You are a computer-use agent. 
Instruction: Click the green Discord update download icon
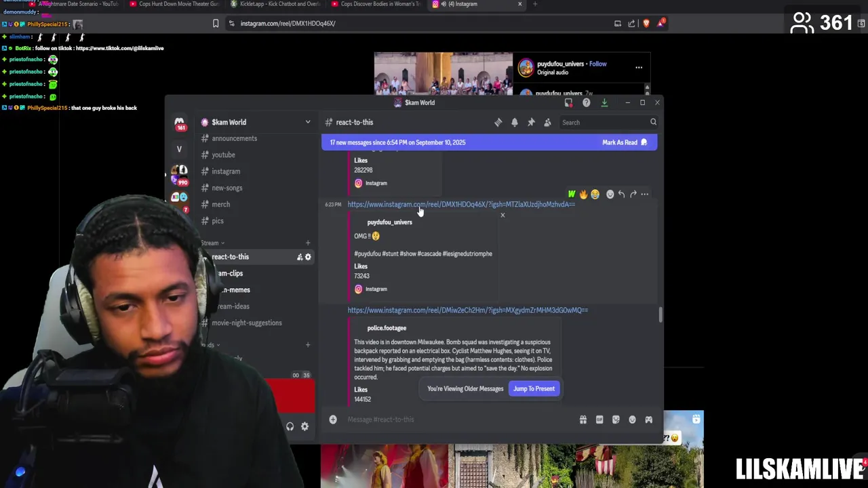[604, 102]
